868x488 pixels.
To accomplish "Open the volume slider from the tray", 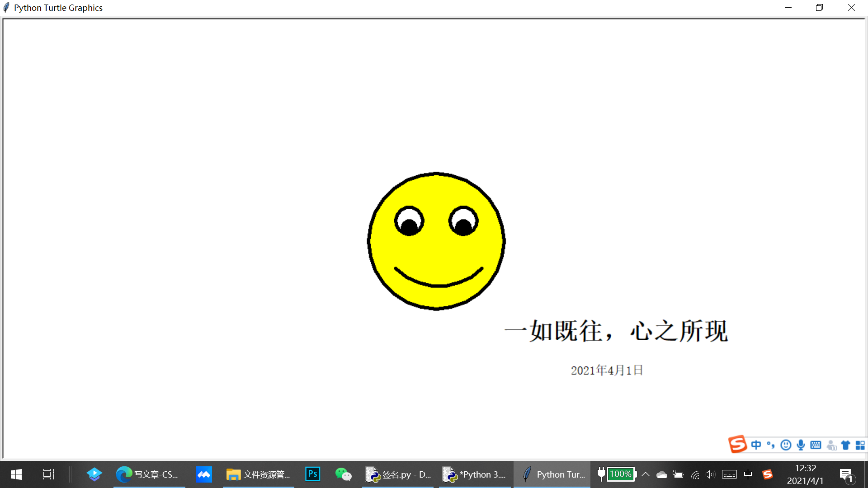I will [x=710, y=474].
